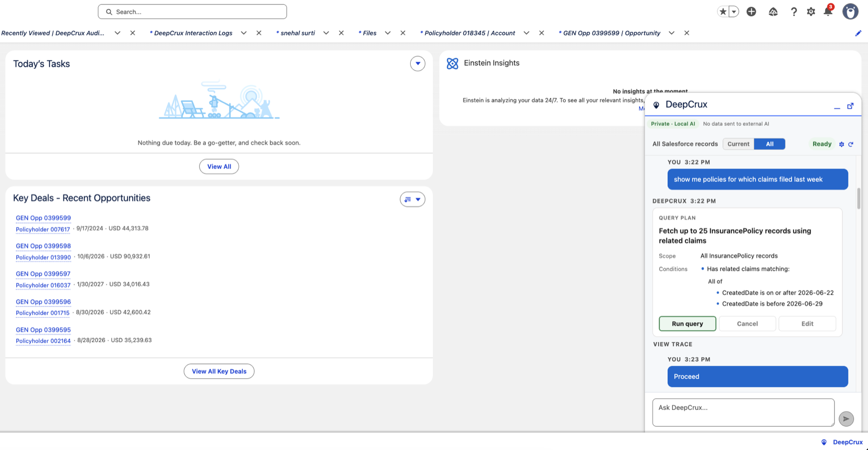Open the DeepCrux utility bar item
868x450 pixels.
click(841, 442)
